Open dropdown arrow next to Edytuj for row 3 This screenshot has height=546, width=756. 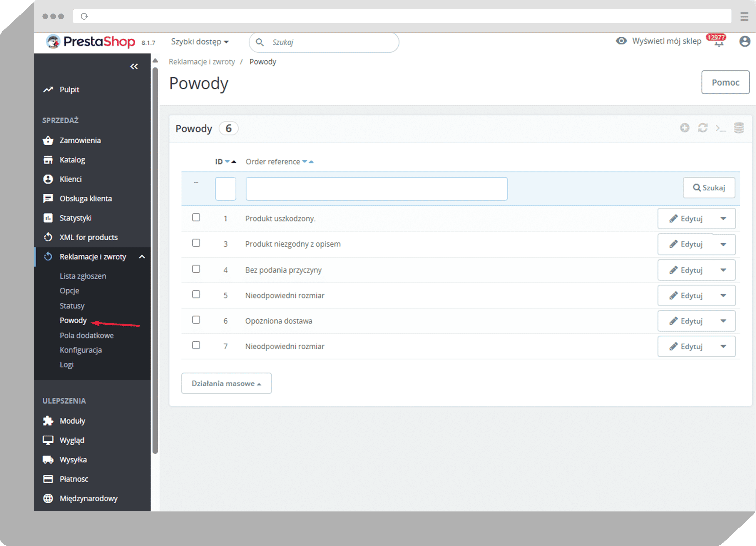point(723,245)
